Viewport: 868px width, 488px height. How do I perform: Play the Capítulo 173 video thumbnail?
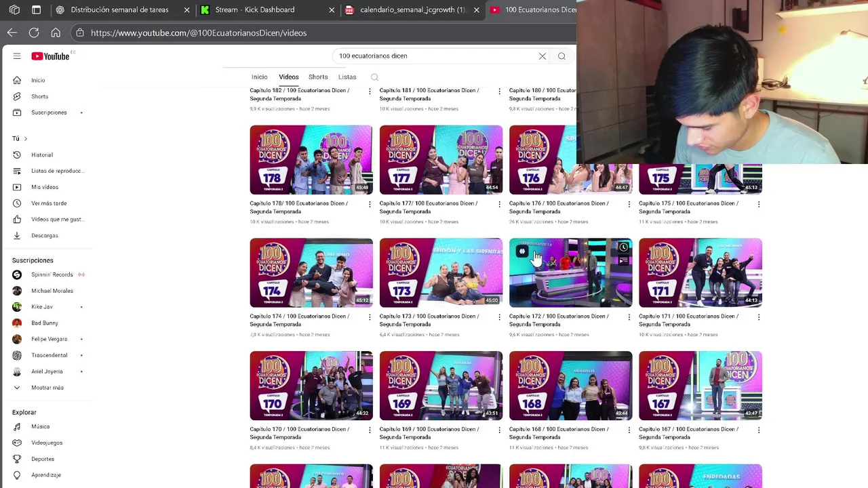(x=441, y=273)
